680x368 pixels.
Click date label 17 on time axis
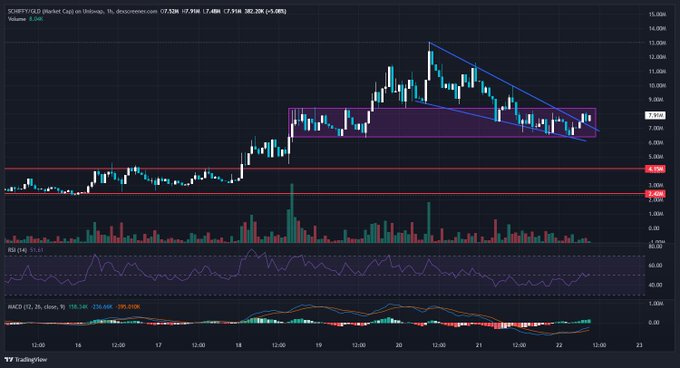(x=158, y=345)
